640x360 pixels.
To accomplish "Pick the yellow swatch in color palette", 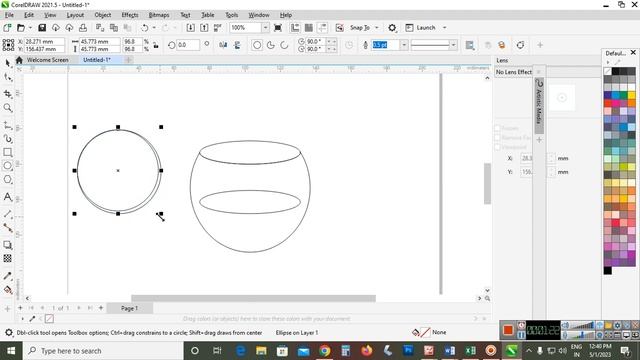I will tap(631, 96).
